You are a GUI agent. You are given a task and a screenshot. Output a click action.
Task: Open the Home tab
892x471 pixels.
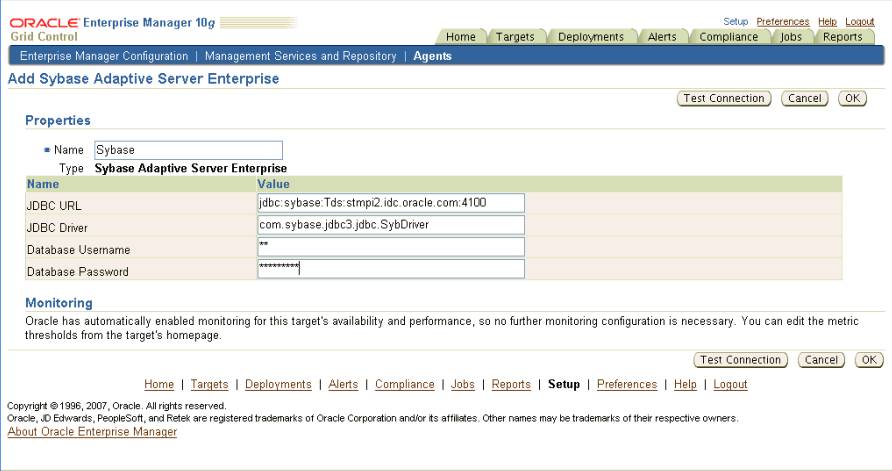pos(460,37)
